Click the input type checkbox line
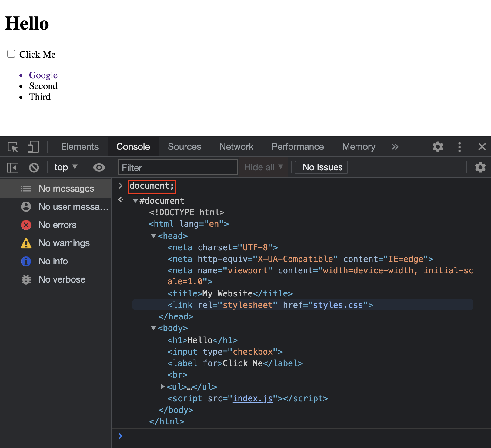This screenshot has width=491, height=448. (225, 352)
